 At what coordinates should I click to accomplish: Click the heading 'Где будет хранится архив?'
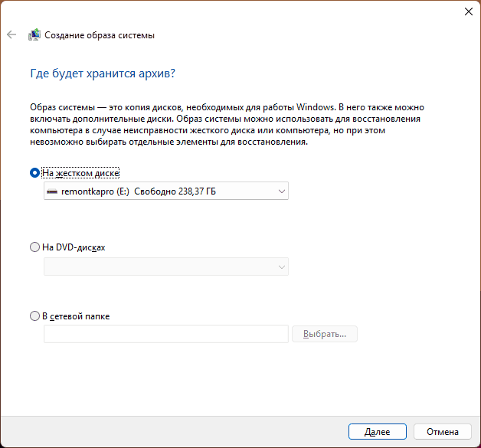103,74
